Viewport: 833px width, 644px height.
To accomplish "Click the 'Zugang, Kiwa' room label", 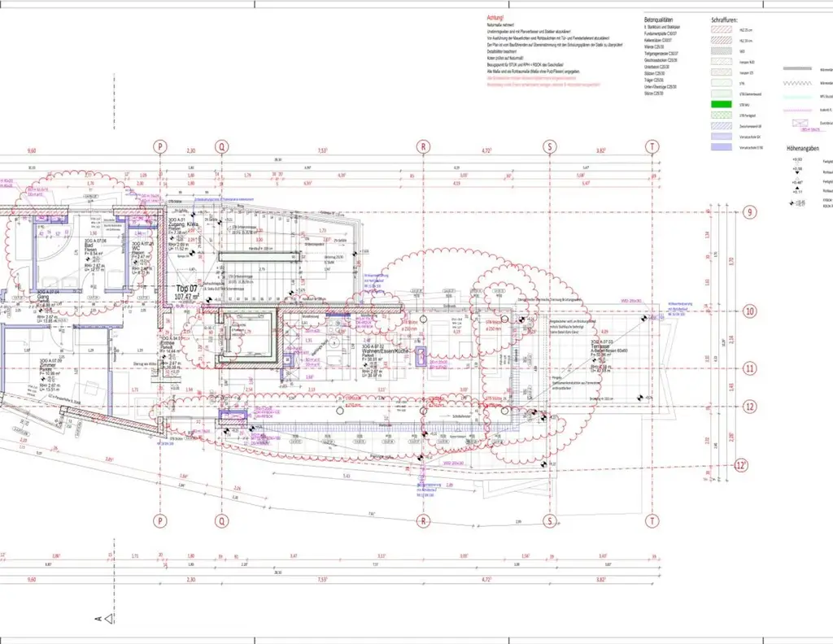I will (183, 224).
